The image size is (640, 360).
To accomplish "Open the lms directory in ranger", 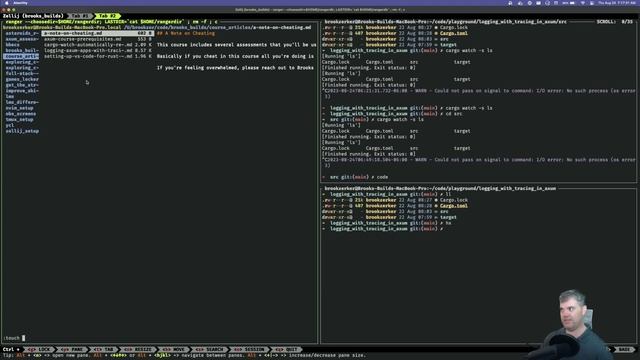I will point(9,96).
